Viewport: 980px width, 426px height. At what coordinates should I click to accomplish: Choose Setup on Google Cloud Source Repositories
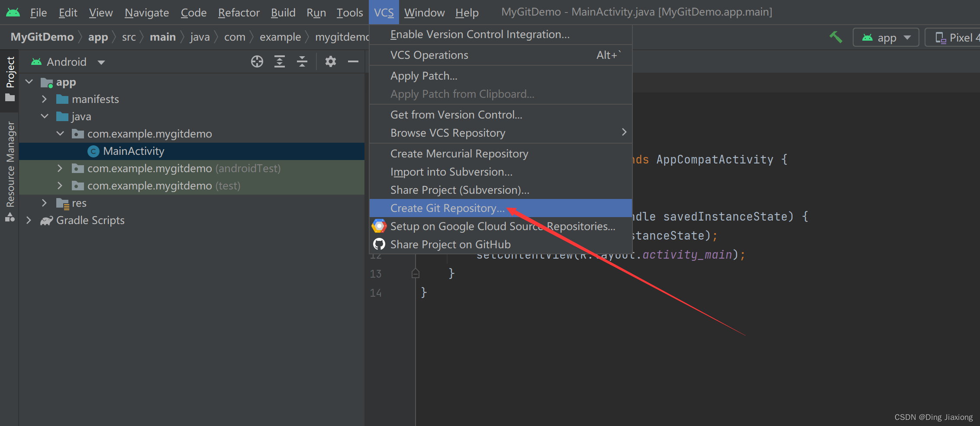[501, 226]
